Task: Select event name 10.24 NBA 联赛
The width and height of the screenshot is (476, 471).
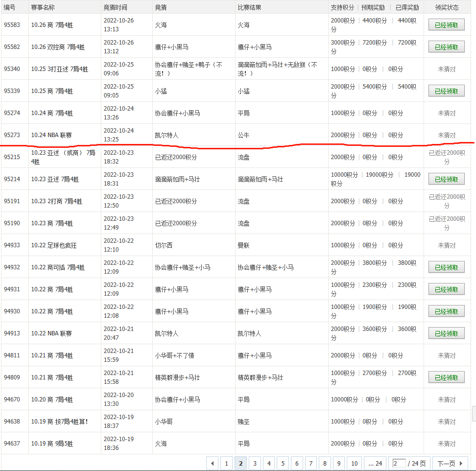Action: [x=51, y=135]
